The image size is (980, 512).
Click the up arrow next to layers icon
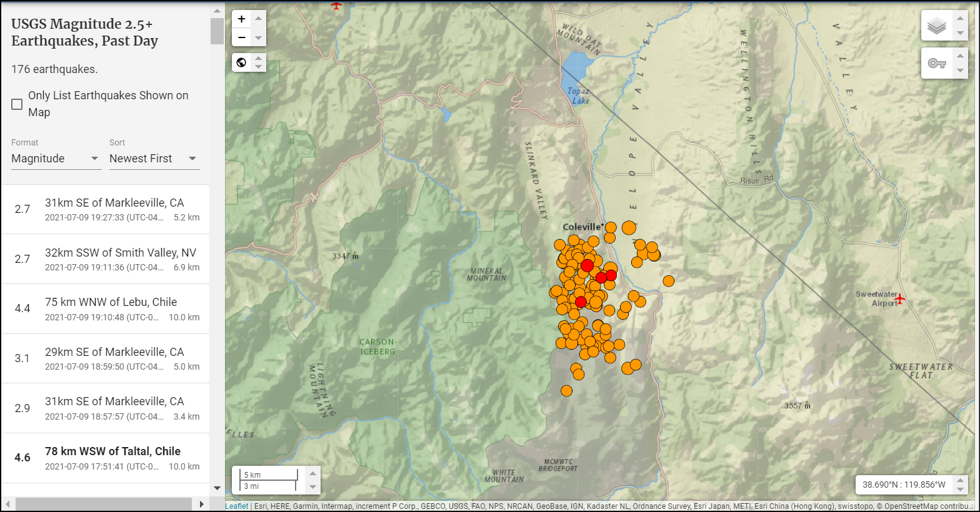point(961,18)
